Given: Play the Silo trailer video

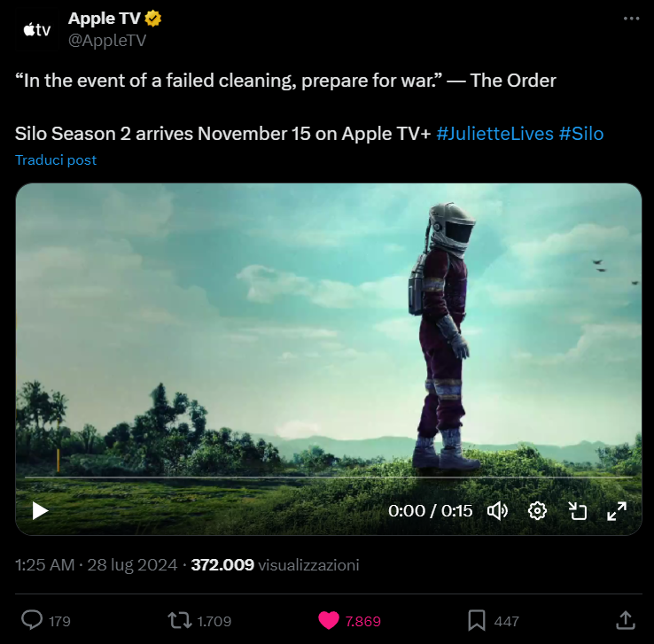Looking at the screenshot, I should pyautogui.click(x=40, y=510).
